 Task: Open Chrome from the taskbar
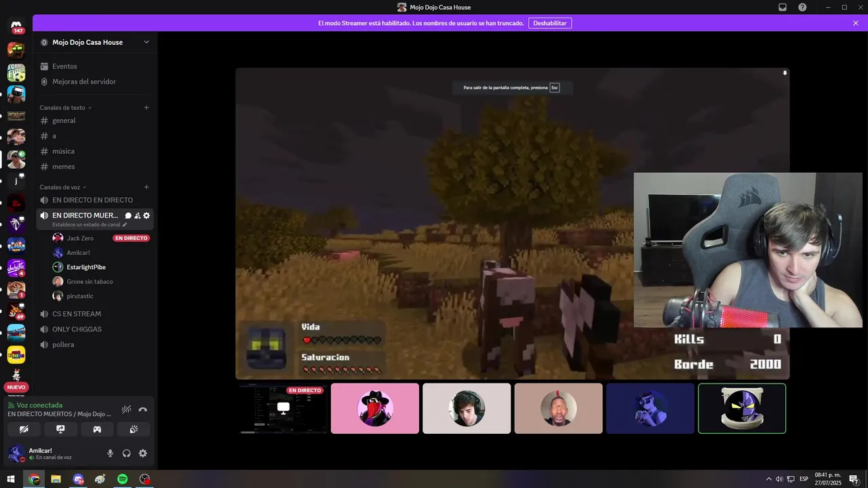pos(34,479)
